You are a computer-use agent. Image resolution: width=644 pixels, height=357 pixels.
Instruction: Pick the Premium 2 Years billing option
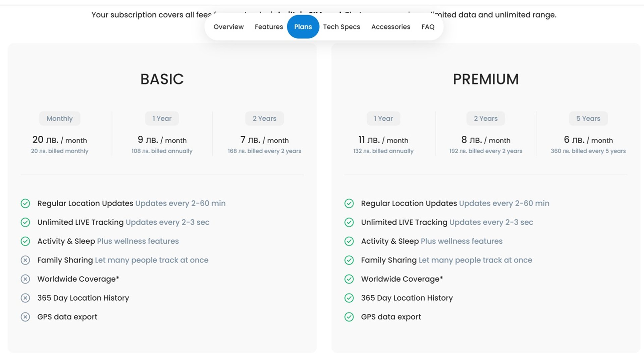(486, 118)
